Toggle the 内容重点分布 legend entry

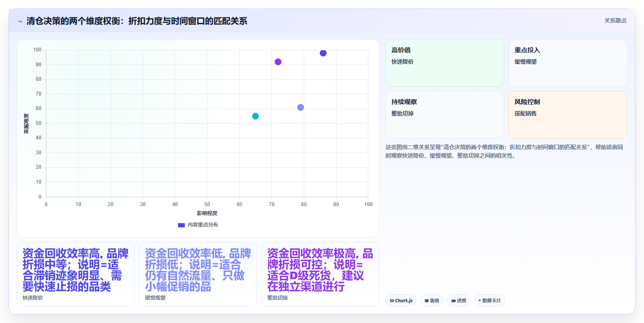click(x=198, y=225)
